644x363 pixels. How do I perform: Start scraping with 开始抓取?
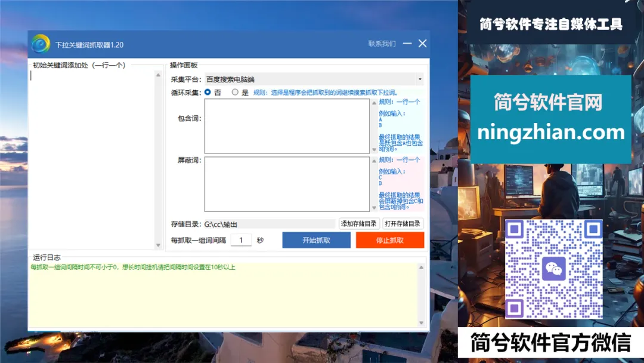[316, 240]
